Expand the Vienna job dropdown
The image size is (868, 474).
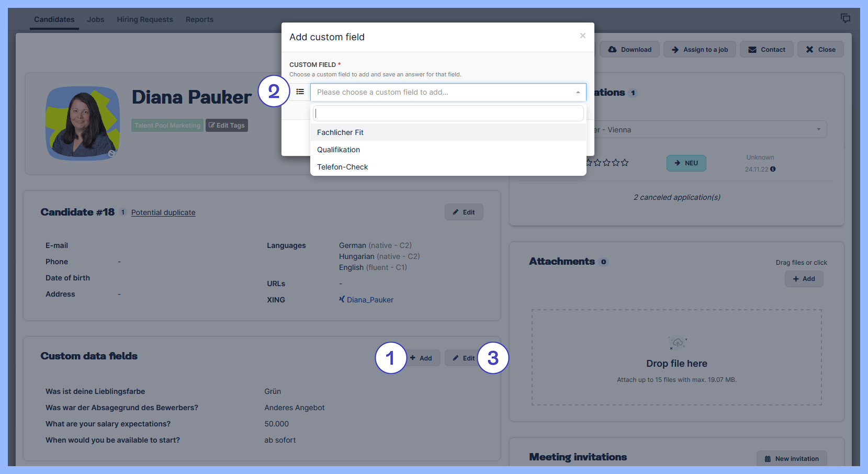(818, 129)
